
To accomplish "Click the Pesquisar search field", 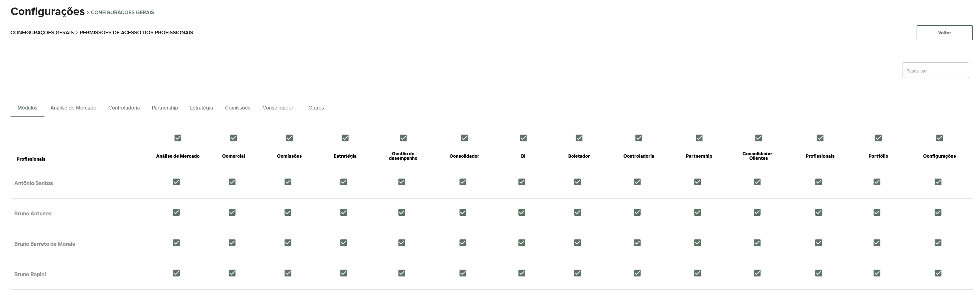I will tap(935, 70).
